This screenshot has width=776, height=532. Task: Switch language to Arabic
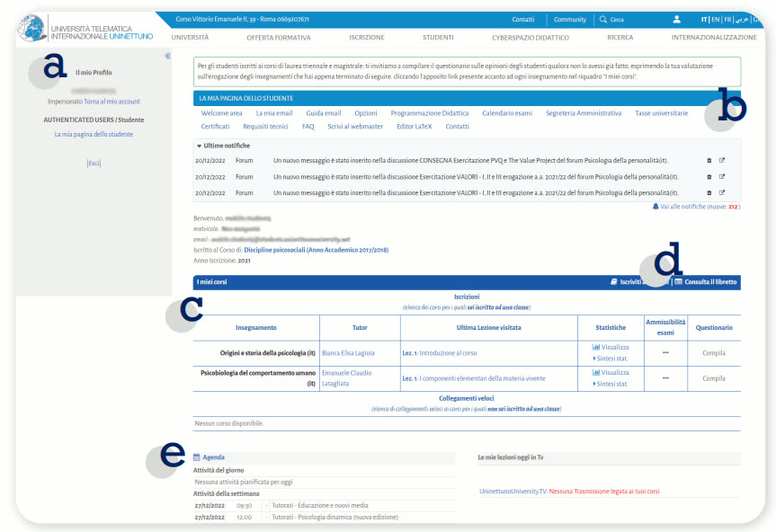pos(741,19)
